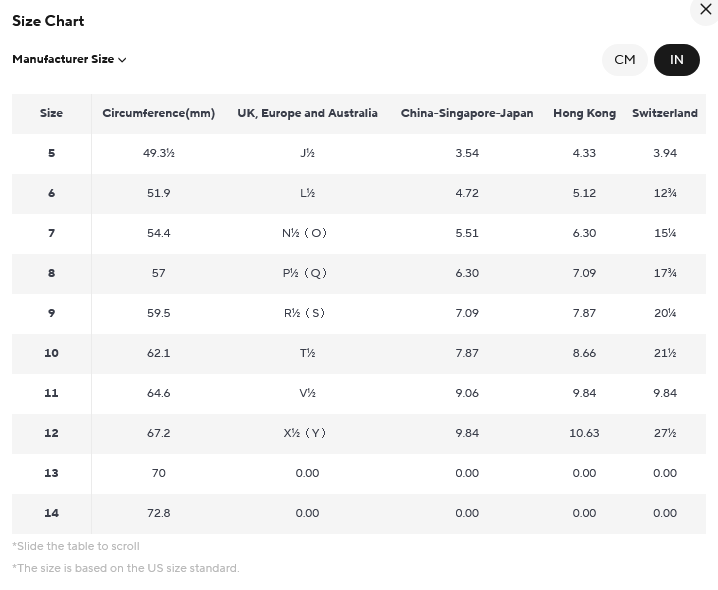The image size is (718, 590).
Task: Click circumference value 49.3½
Action: coord(158,153)
